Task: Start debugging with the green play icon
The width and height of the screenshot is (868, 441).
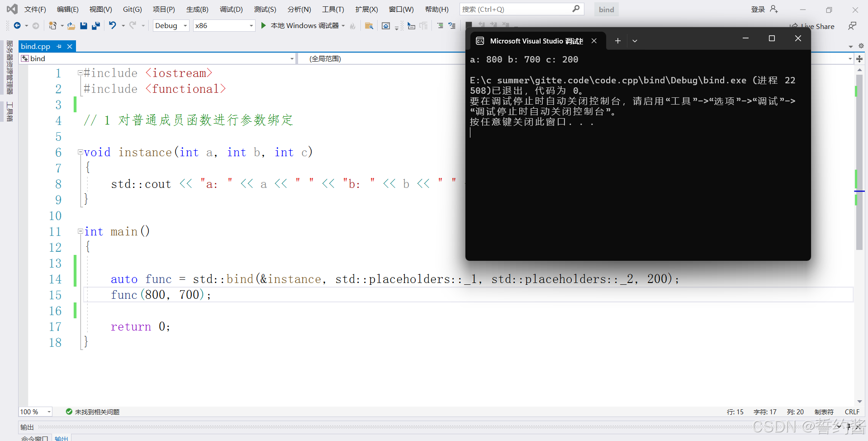Action: tap(264, 26)
